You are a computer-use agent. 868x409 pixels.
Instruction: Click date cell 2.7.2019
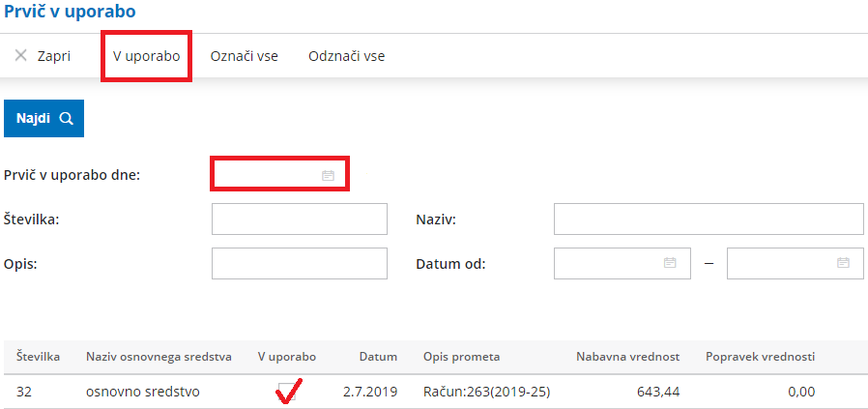click(x=370, y=393)
